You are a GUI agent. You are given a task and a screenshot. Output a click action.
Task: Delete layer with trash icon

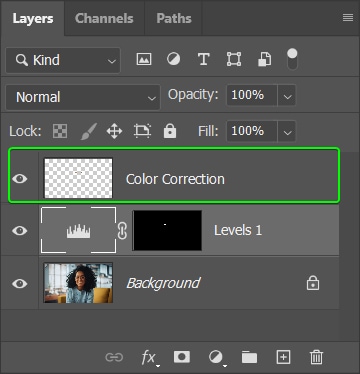tap(316, 357)
